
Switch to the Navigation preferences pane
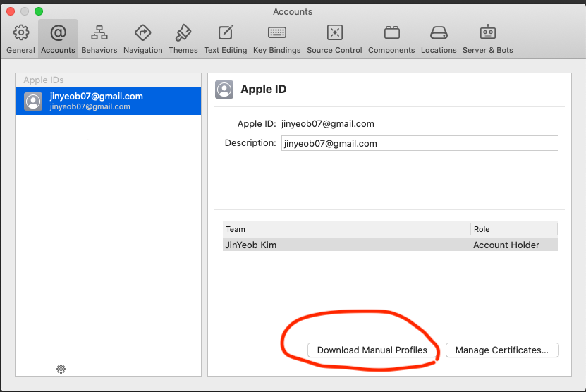[142, 39]
